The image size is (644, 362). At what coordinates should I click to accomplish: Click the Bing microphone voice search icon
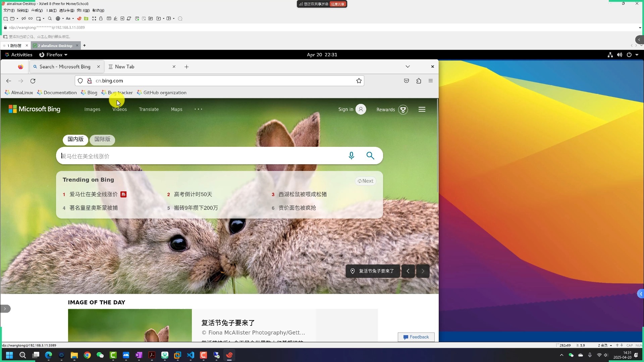[x=351, y=156]
